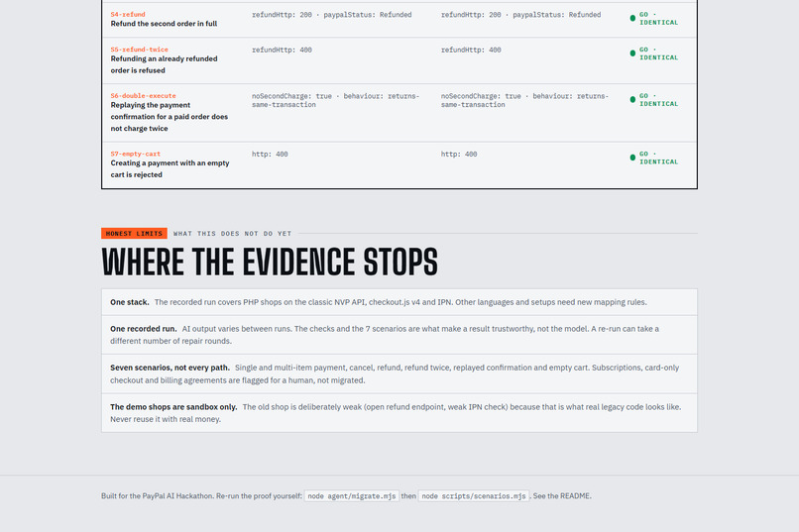This screenshot has height=532, width=799.
Task: Click second 'http: 400' value in S7 row
Action: coord(459,155)
